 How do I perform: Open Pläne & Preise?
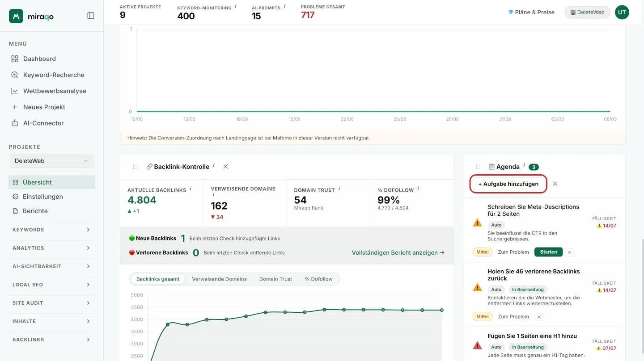[531, 13]
